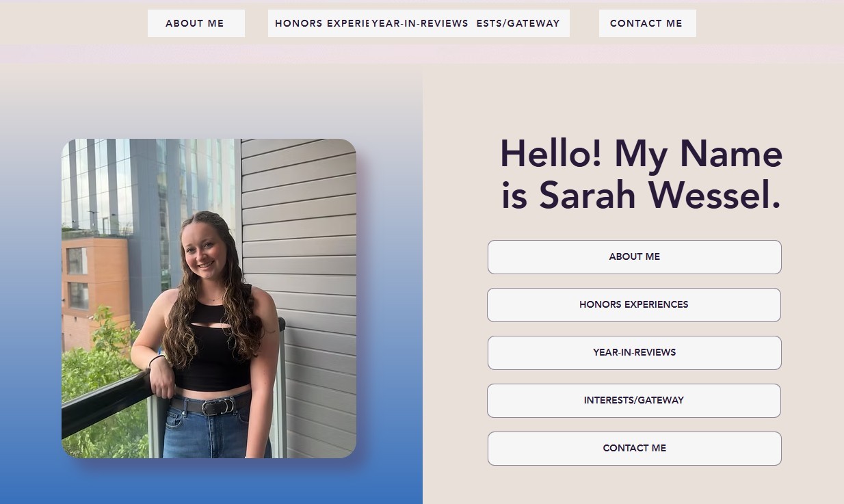The width and height of the screenshot is (844, 504).
Task: Click the surname "Wessel." in the heading
Action: pyautogui.click(x=715, y=196)
